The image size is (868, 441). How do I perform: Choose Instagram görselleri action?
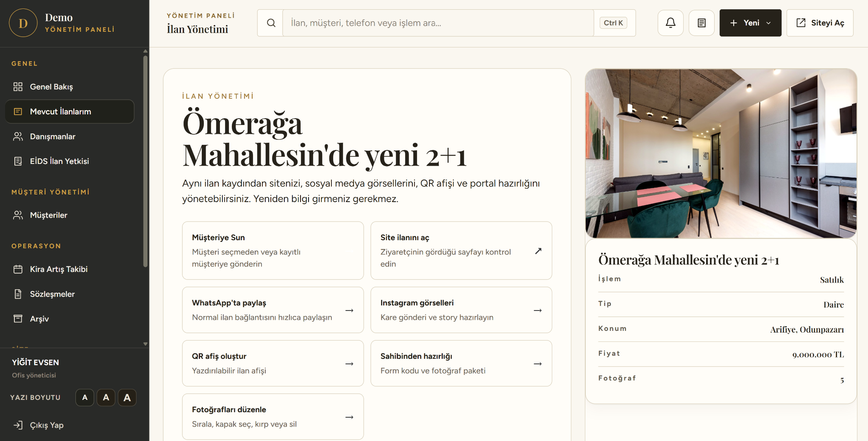(461, 310)
